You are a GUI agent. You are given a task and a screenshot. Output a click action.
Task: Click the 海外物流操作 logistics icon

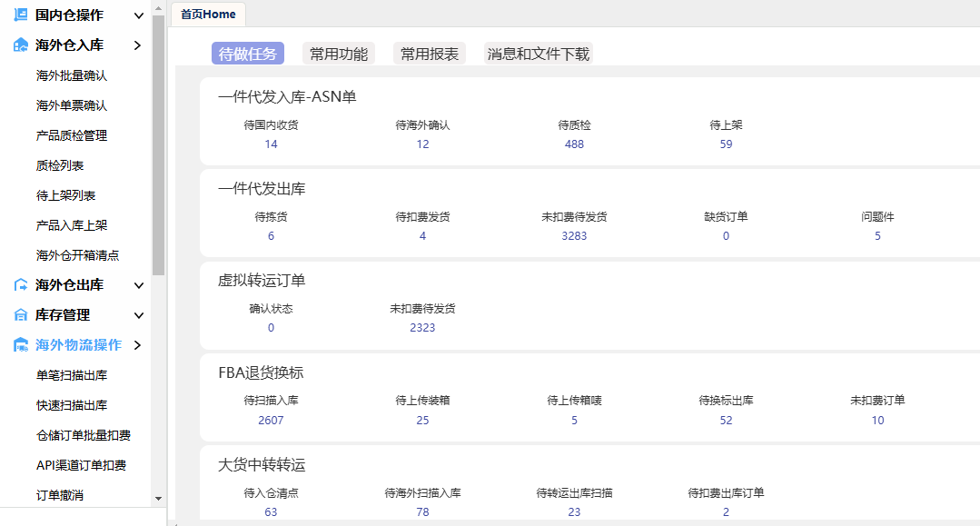pyautogui.click(x=21, y=345)
